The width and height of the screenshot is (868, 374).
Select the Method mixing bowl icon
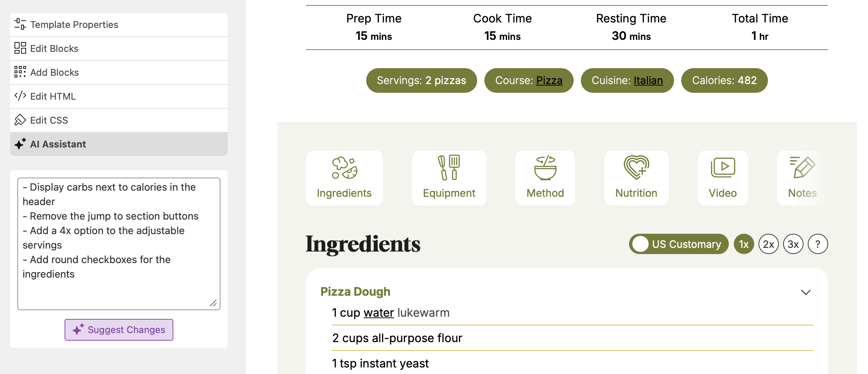(x=545, y=168)
